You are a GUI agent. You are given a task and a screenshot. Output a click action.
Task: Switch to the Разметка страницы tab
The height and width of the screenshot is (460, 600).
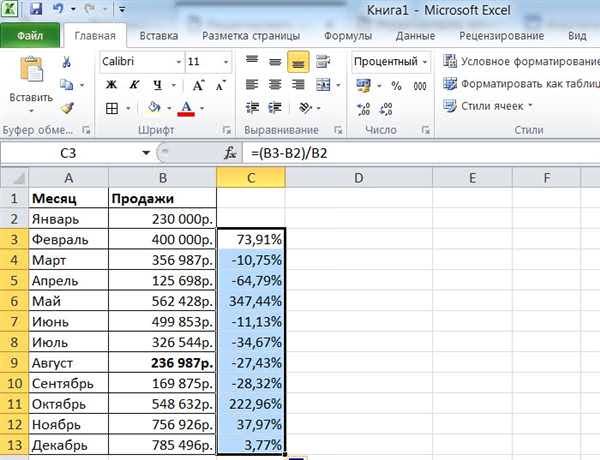pos(251,36)
